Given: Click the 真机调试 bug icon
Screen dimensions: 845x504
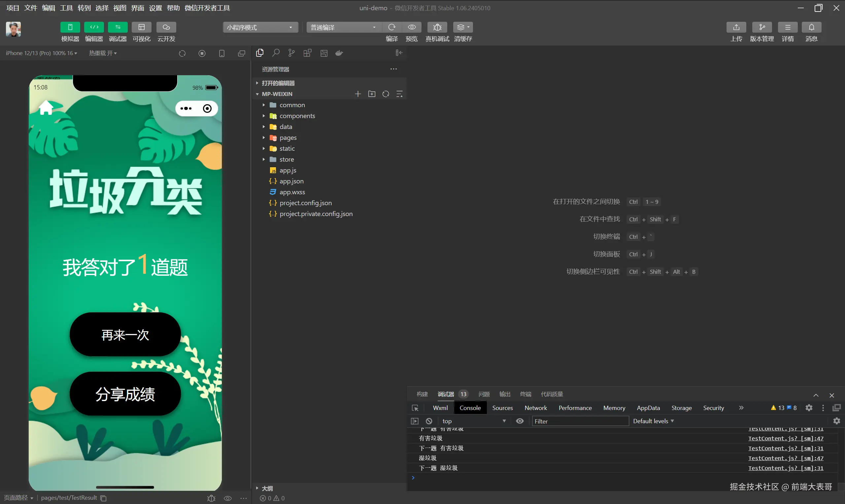Looking at the screenshot, I should pos(437,27).
